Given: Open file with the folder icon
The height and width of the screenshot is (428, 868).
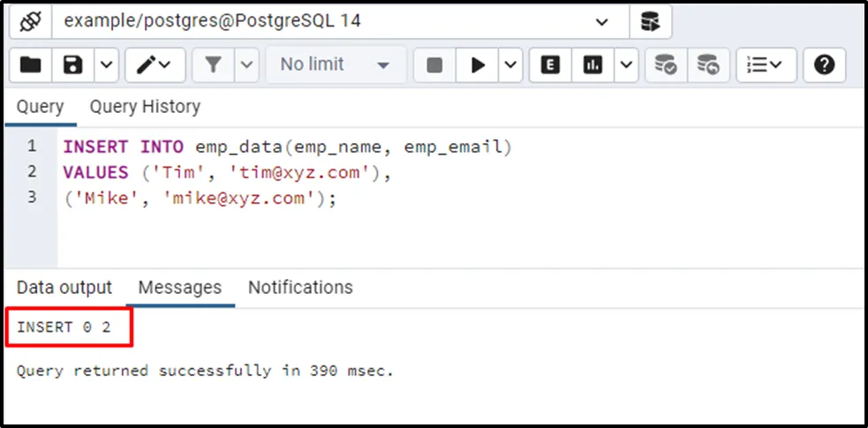Looking at the screenshot, I should click(31, 64).
